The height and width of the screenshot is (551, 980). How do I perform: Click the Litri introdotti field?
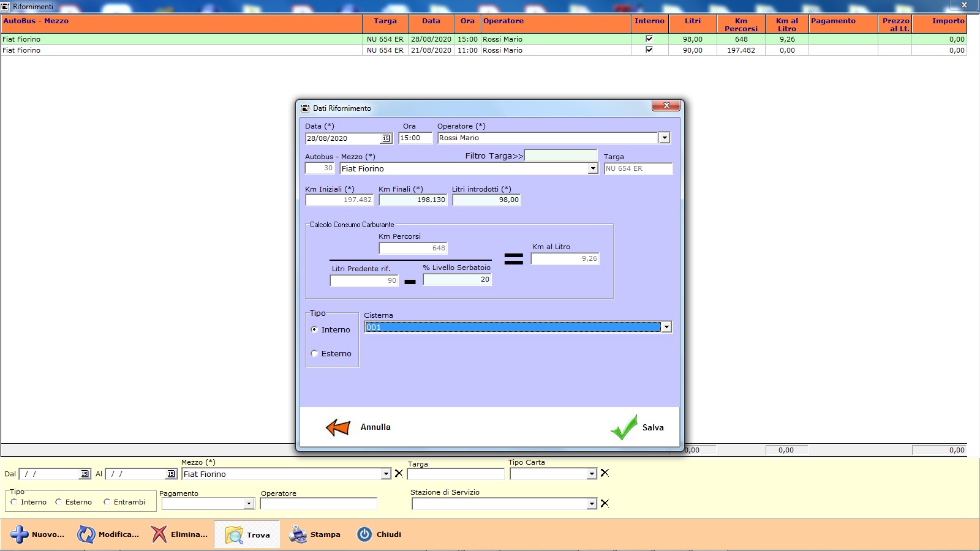486,200
